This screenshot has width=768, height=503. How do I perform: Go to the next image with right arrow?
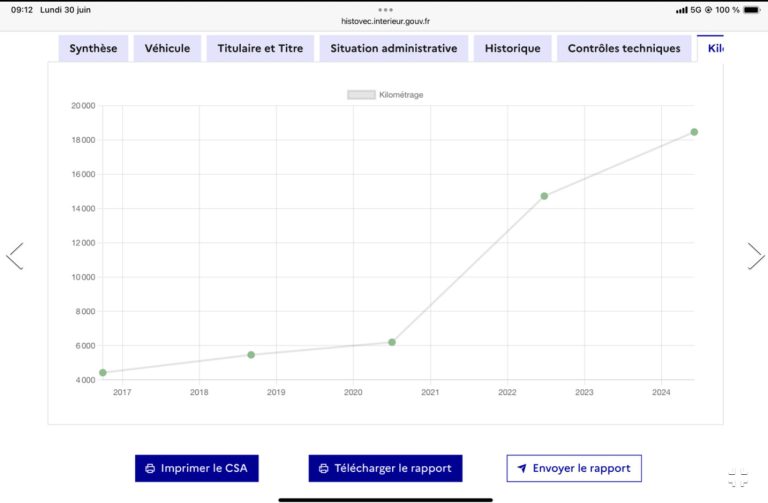click(x=755, y=256)
